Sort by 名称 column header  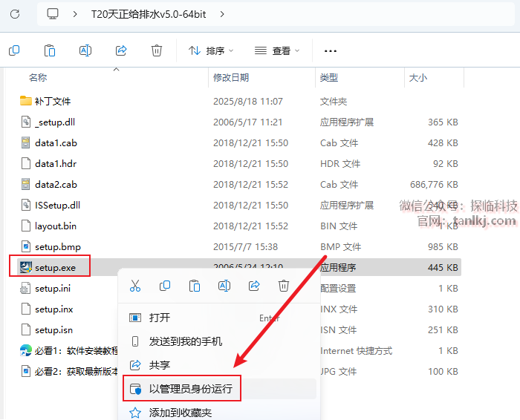(38, 77)
